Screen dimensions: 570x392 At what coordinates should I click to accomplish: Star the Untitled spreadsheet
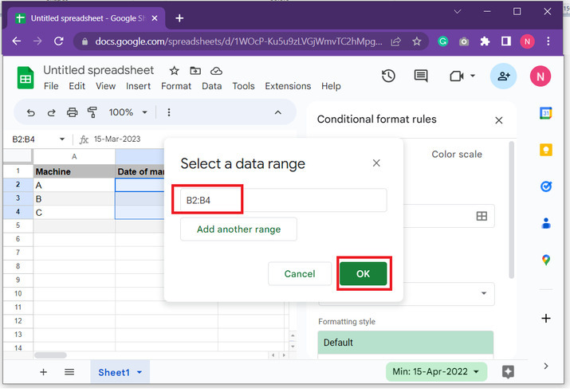point(175,70)
